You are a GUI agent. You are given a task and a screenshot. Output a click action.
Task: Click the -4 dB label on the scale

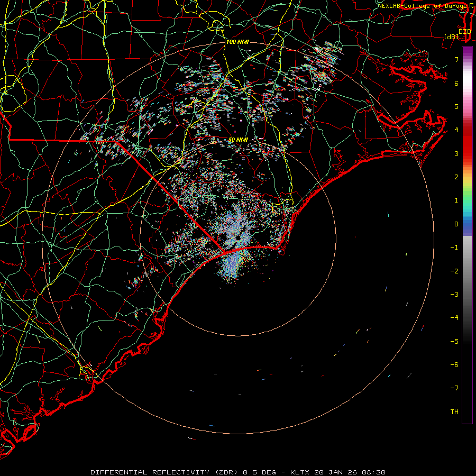454,317
